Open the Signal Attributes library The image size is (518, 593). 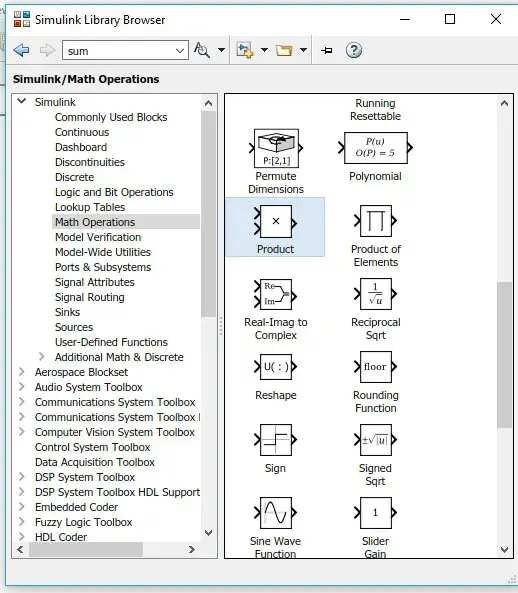click(x=95, y=282)
